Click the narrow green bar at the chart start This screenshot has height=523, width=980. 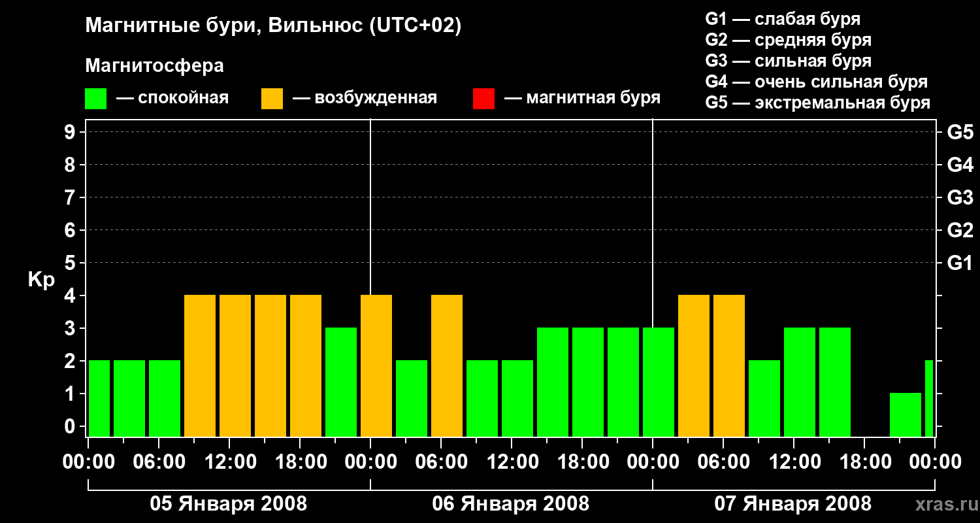point(99,398)
